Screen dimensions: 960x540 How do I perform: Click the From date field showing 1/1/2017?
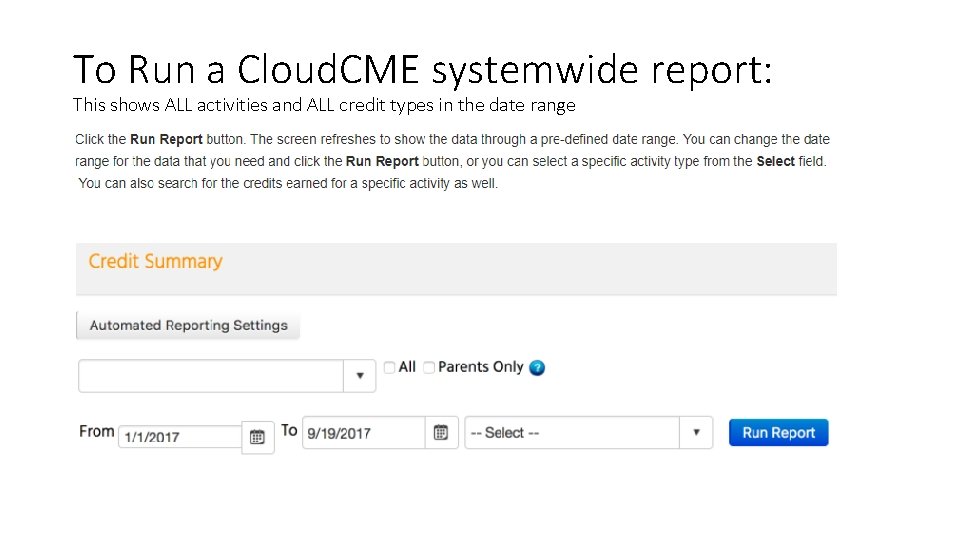(180, 437)
